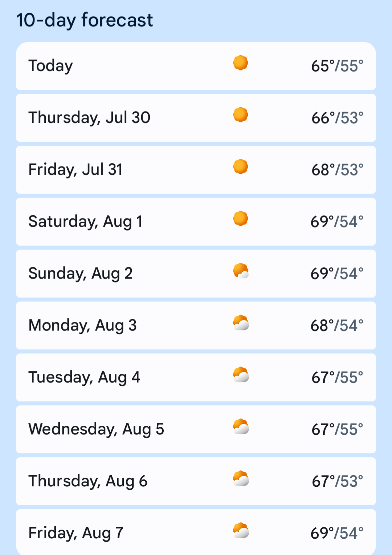
Task: Tap the partly cloudy icon for Thursday, Aug 6
Action: coord(241,478)
